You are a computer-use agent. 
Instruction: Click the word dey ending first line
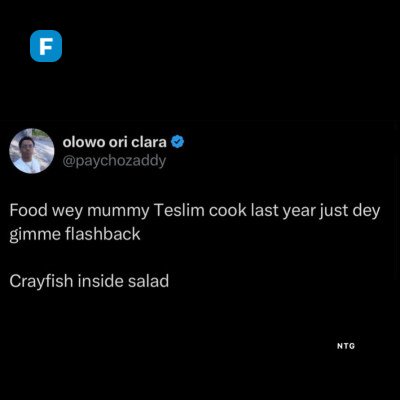[366, 212]
